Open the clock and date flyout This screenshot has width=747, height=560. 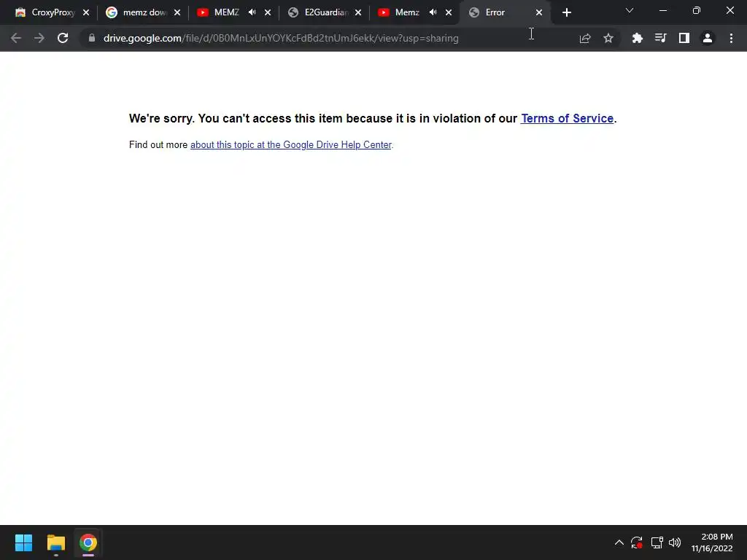coord(712,542)
